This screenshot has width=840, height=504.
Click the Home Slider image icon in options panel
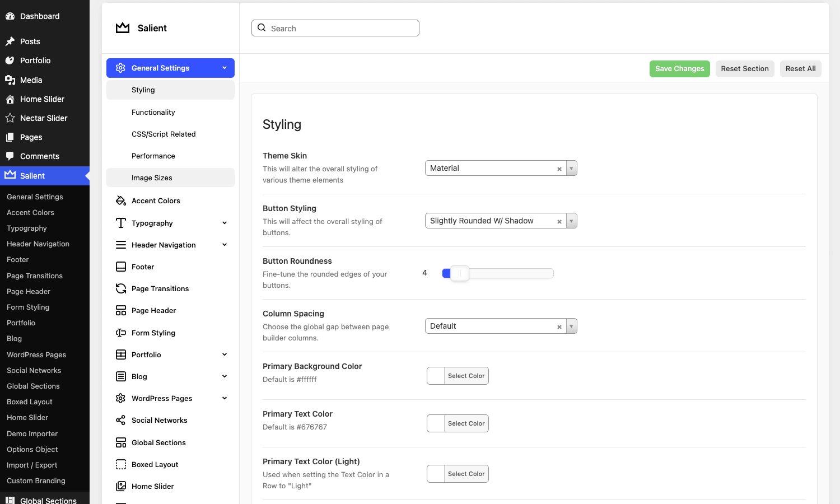click(x=120, y=486)
